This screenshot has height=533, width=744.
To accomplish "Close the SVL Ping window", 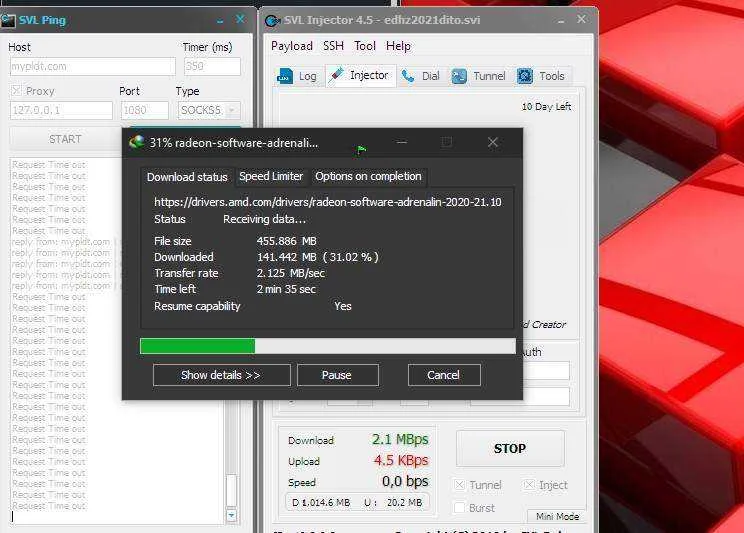I will pyautogui.click(x=241, y=19).
